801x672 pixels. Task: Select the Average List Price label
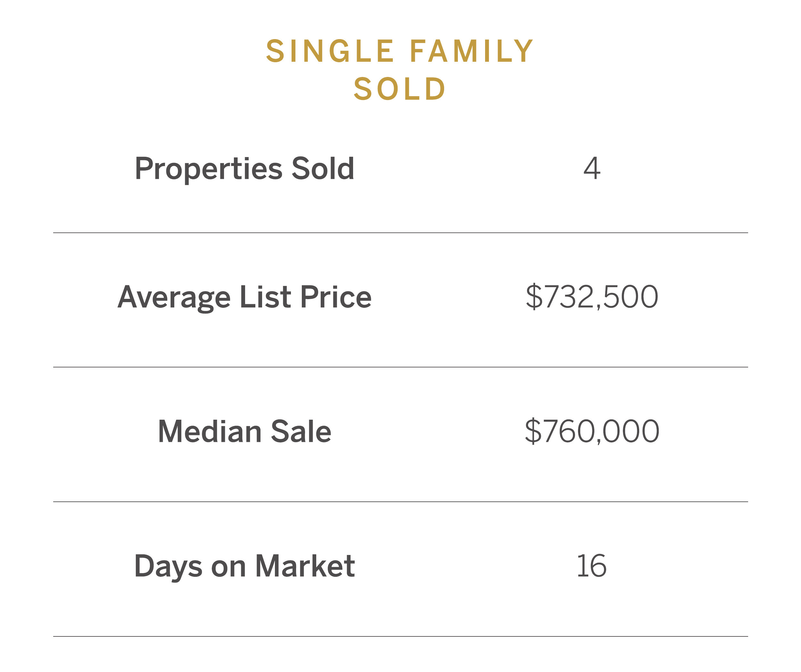coord(244,298)
